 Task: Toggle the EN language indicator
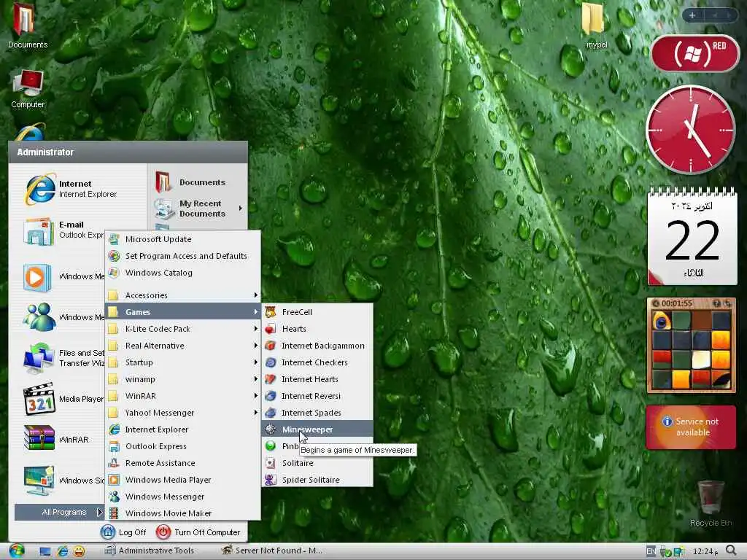coord(651,551)
